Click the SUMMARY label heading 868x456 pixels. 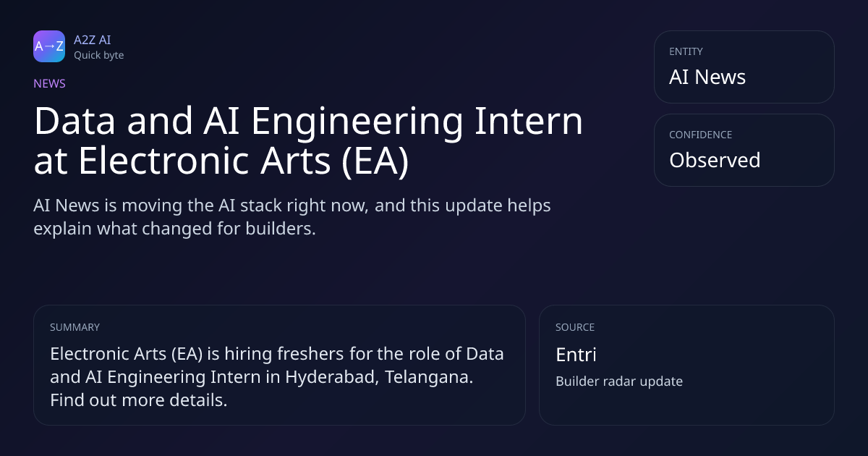click(75, 327)
